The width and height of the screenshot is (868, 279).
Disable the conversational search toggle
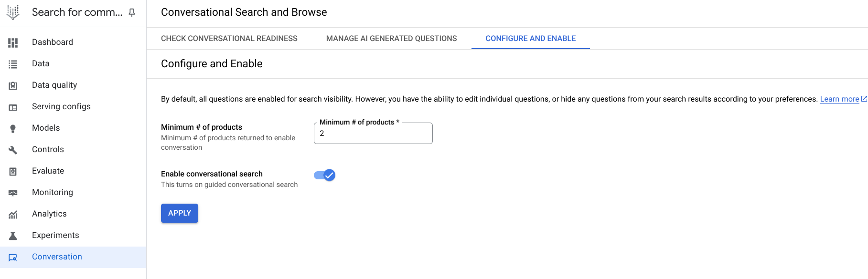click(325, 176)
